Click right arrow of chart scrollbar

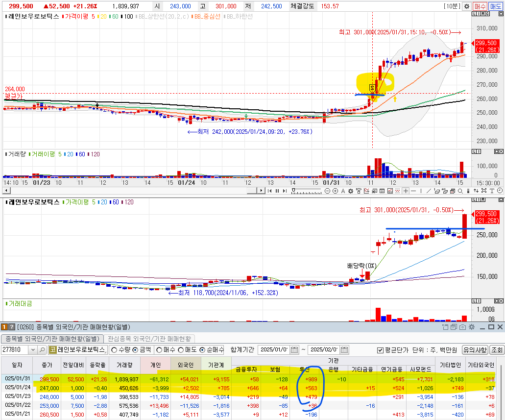(x=262, y=191)
